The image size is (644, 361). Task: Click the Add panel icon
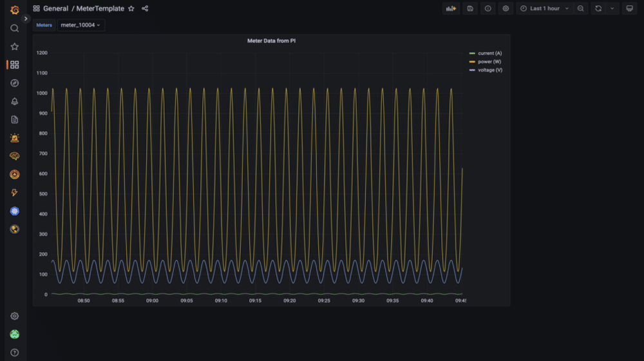coord(451,8)
